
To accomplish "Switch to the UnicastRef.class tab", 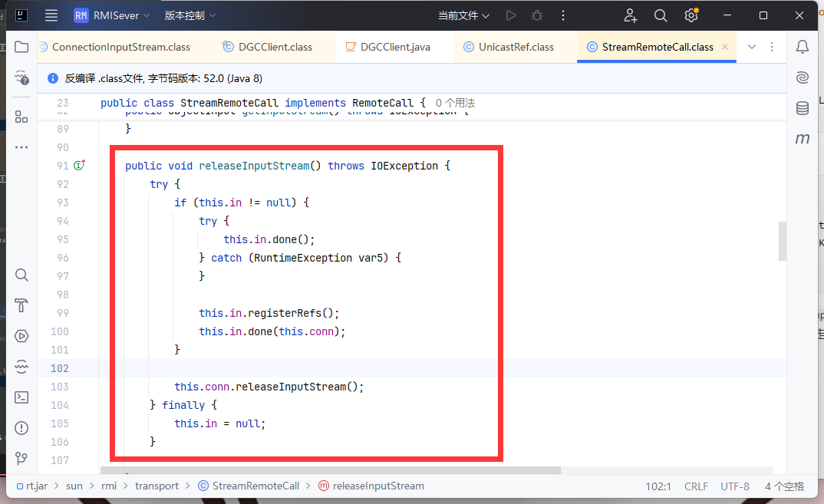I will point(516,47).
